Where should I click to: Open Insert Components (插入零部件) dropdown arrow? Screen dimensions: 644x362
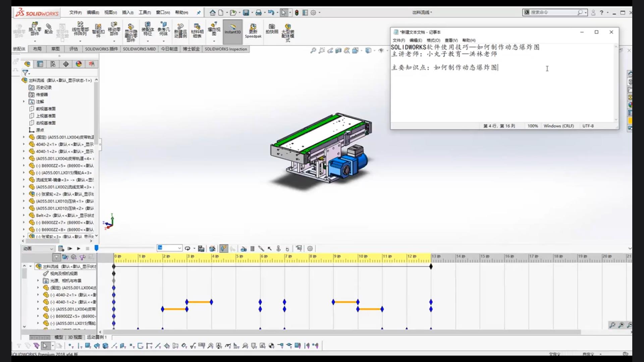click(35, 41)
